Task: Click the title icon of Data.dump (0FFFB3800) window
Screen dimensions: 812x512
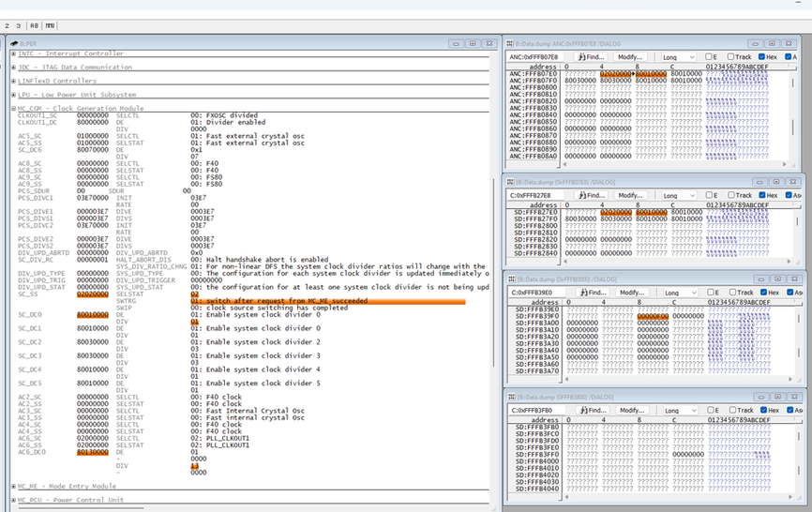Action: [512, 397]
